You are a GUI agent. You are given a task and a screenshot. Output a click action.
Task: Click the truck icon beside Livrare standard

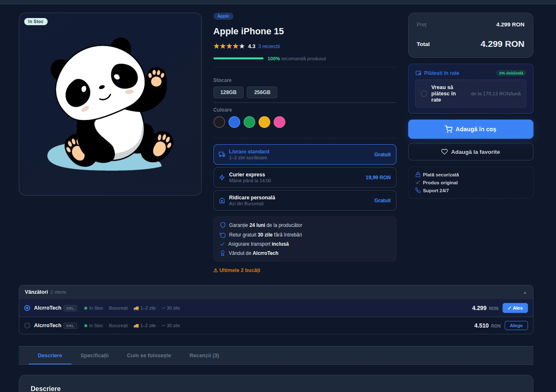(222, 154)
